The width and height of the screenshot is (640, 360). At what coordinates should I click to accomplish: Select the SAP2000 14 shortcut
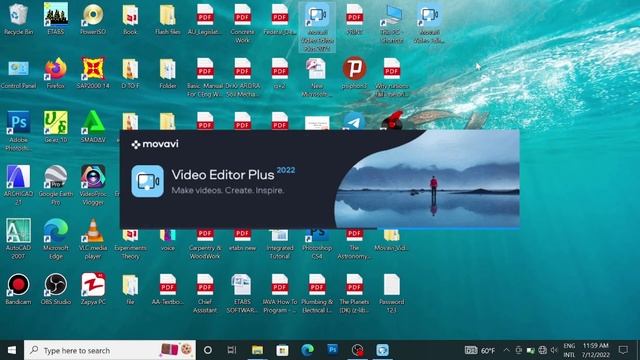tap(93, 73)
